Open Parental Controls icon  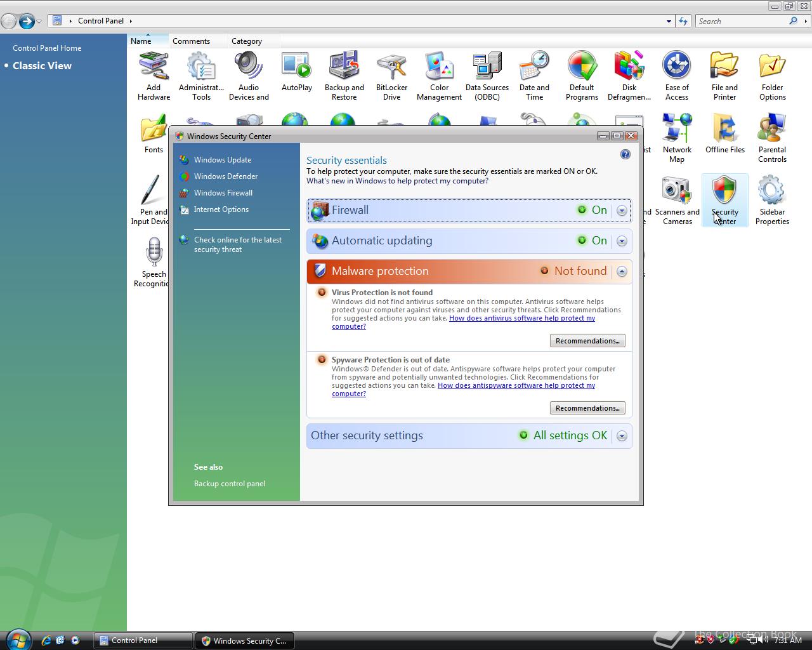click(772, 138)
